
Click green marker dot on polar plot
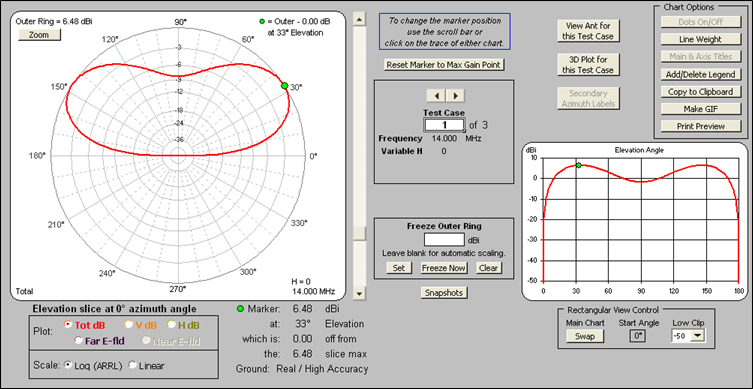284,85
